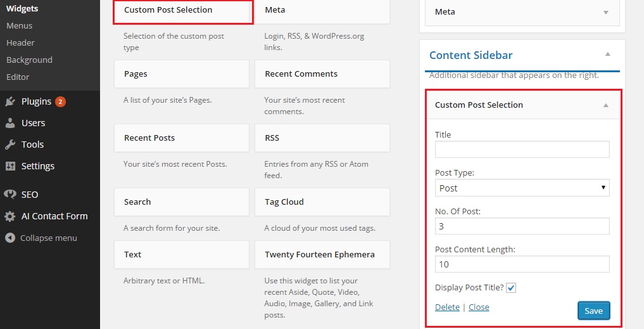Click the widget Title input field

[522, 149]
